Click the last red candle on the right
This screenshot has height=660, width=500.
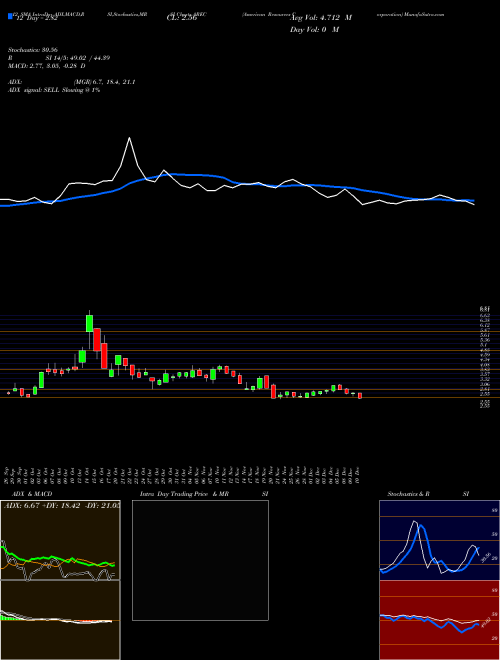tap(360, 396)
